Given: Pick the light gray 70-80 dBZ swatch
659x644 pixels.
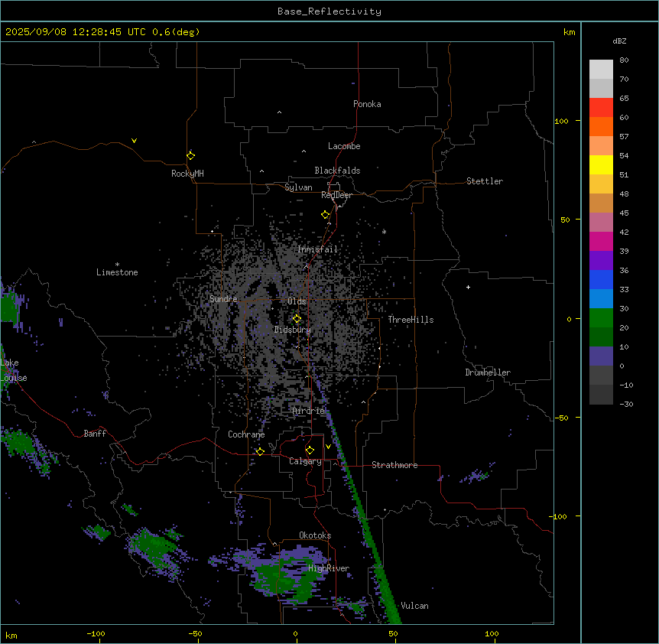Looking at the screenshot, I should 601,70.
